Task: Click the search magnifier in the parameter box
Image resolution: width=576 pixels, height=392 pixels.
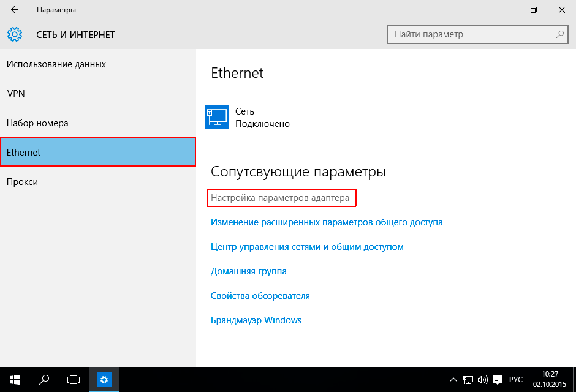Action: click(x=560, y=34)
